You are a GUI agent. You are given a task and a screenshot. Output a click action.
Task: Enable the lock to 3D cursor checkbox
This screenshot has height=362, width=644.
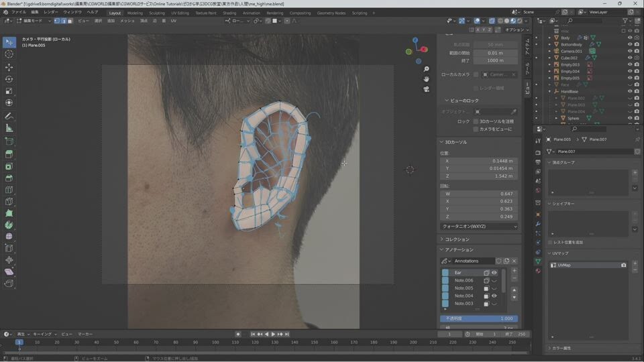pos(476,121)
